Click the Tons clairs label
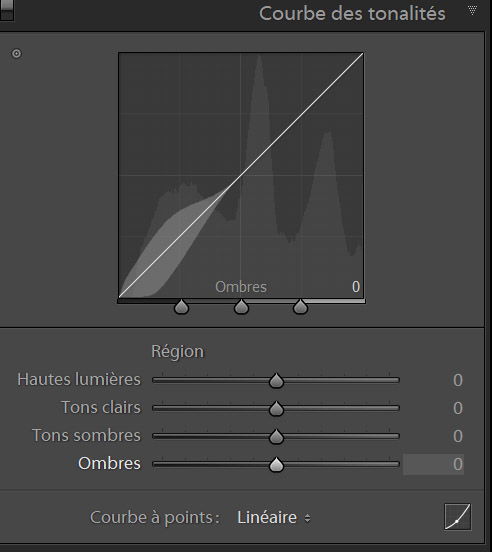 pyautogui.click(x=101, y=407)
